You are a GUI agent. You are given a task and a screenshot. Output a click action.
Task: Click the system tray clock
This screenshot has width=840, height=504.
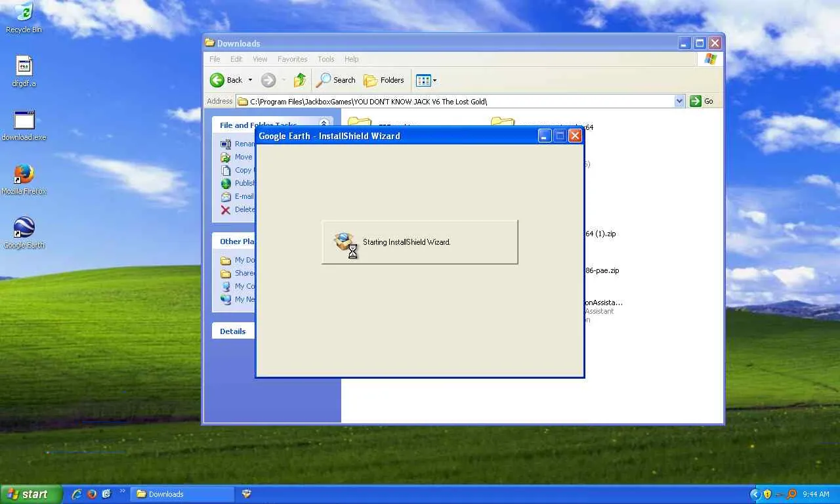[x=816, y=494]
